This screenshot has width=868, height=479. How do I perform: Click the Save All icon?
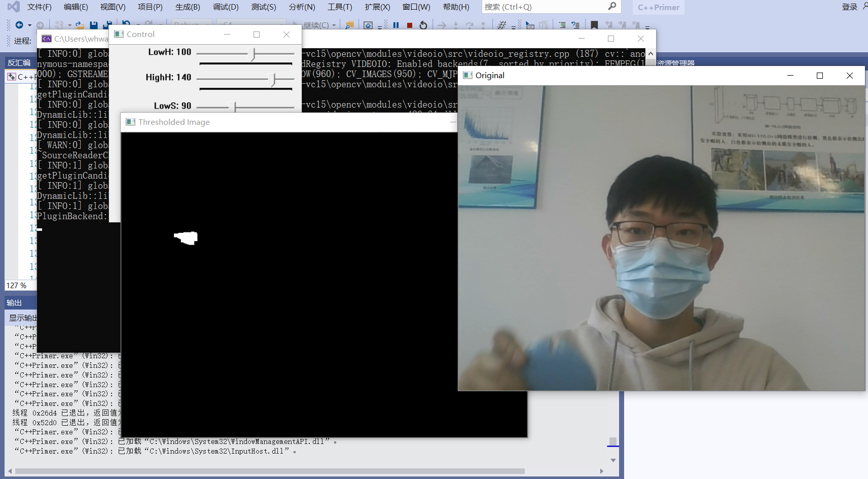(x=107, y=24)
